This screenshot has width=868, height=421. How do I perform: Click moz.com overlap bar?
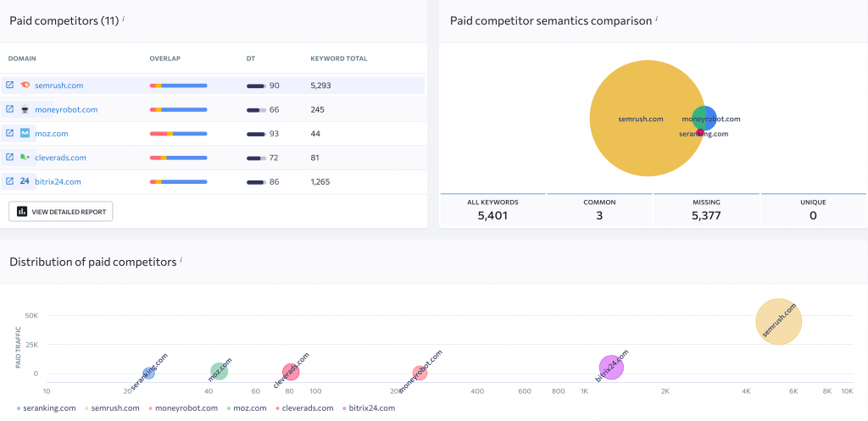[x=178, y=133]
